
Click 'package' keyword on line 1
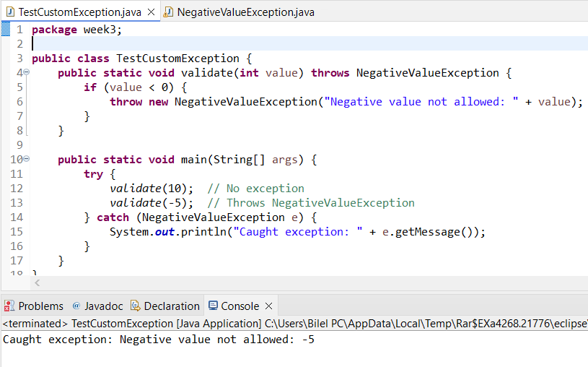coord(54,30)
